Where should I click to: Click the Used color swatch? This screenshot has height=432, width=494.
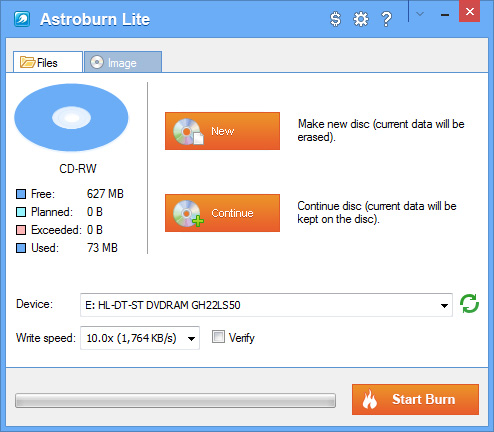coord(21,248)
